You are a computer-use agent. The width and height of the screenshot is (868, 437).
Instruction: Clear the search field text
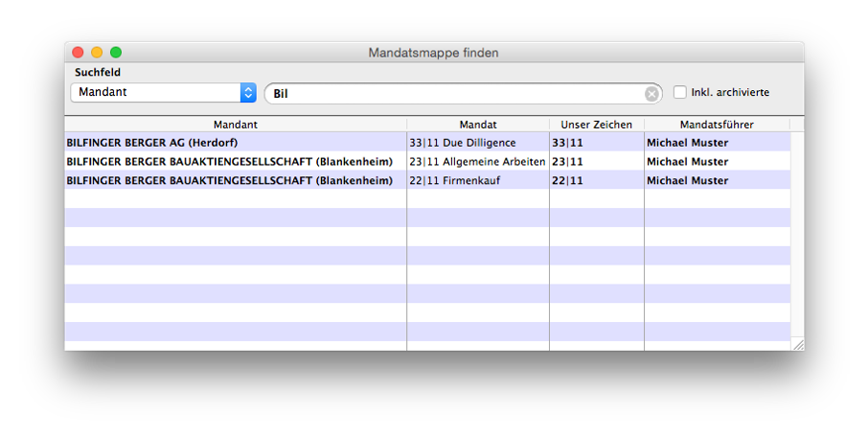click(651, 94)
